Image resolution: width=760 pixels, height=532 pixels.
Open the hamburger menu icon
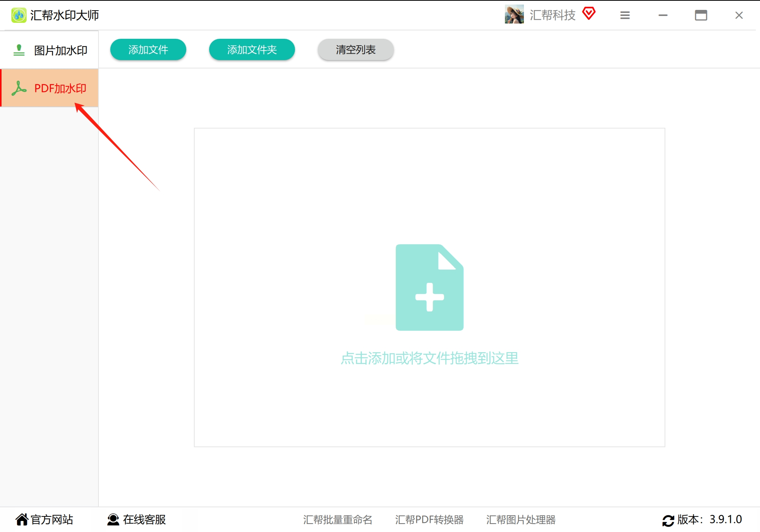[x=625, y=15]
